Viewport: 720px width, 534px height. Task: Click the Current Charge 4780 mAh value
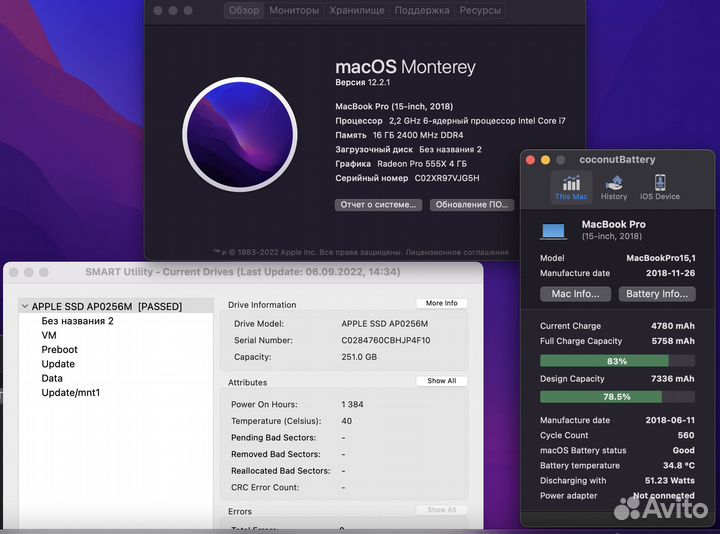pos(673,326)
